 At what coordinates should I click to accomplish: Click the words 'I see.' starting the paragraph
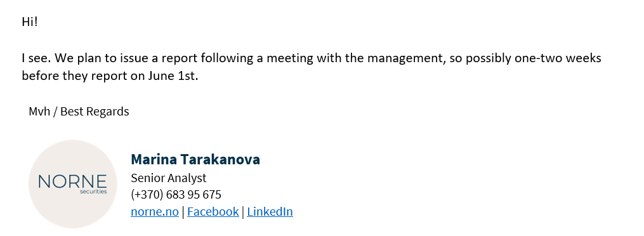pos(37,58)
